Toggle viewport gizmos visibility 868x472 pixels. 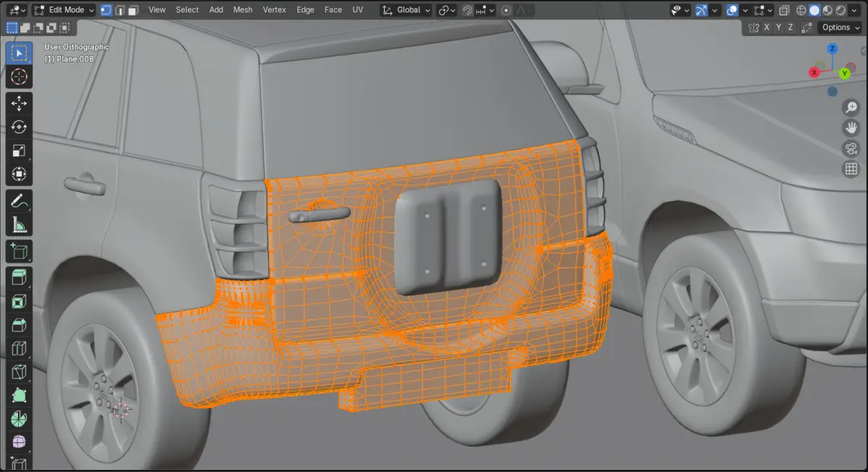tap(701, 10)
